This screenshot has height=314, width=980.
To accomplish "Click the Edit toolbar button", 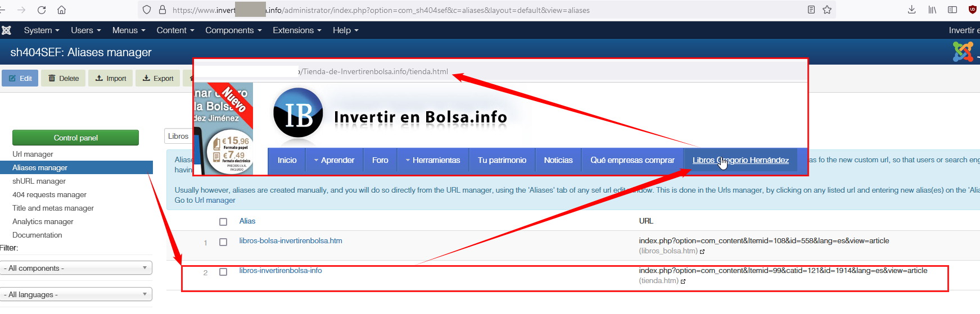I will coord(20,78).
